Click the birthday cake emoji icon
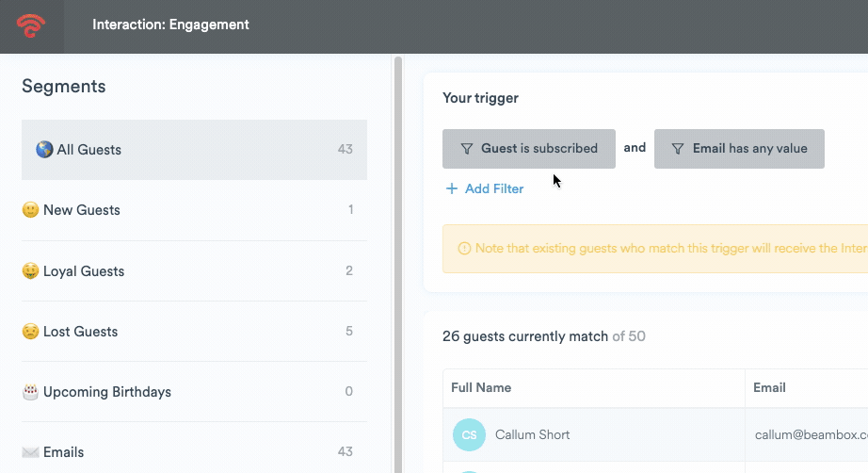The width and height of the screenshot is (868, 473). tap(30, 392)
